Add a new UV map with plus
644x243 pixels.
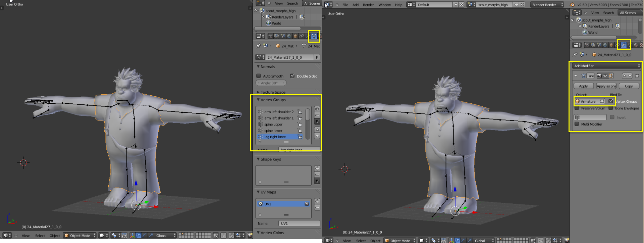(x=317, y=201)
